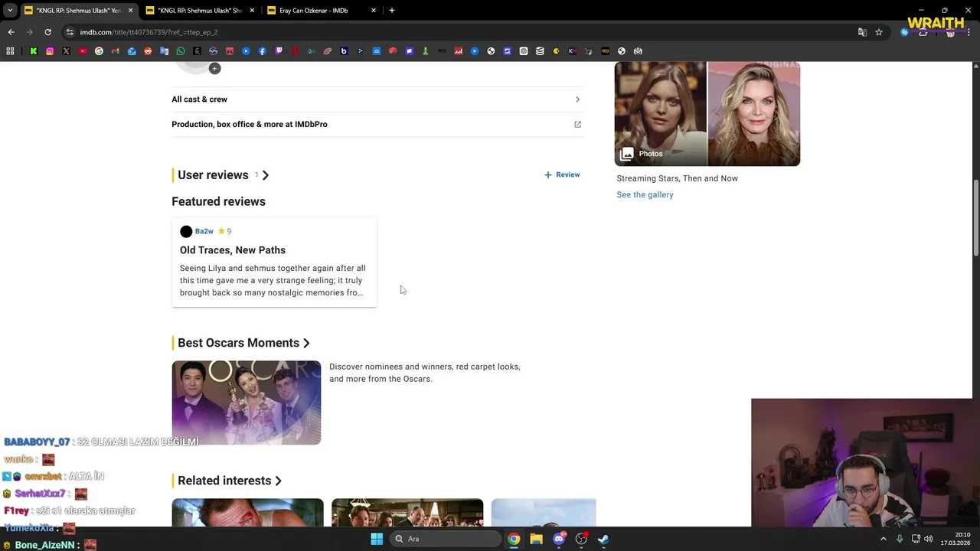
Task: Open first Related interests thumbnail
Action: pos(247,512)
